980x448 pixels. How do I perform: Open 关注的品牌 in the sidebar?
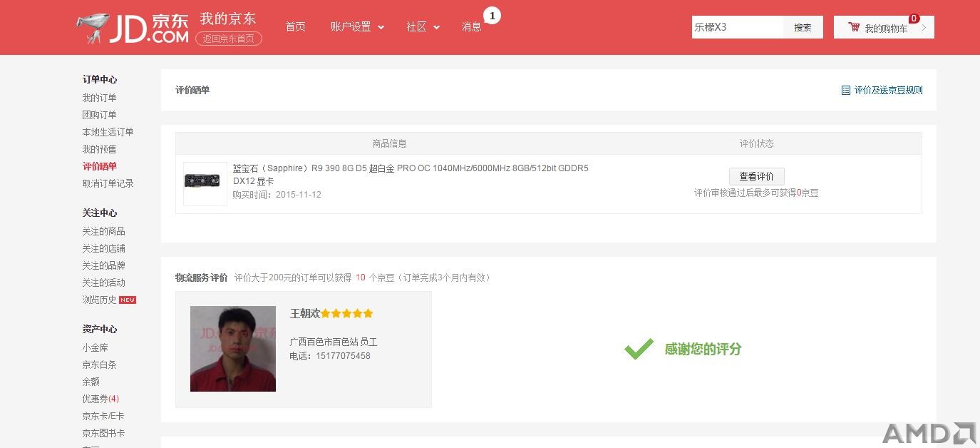[x=103, y=265]
